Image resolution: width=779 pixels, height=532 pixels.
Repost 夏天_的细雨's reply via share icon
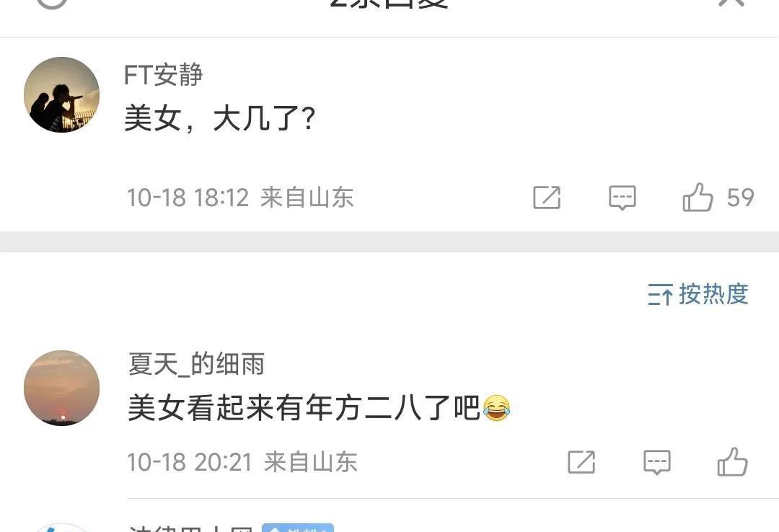[581, 462]
